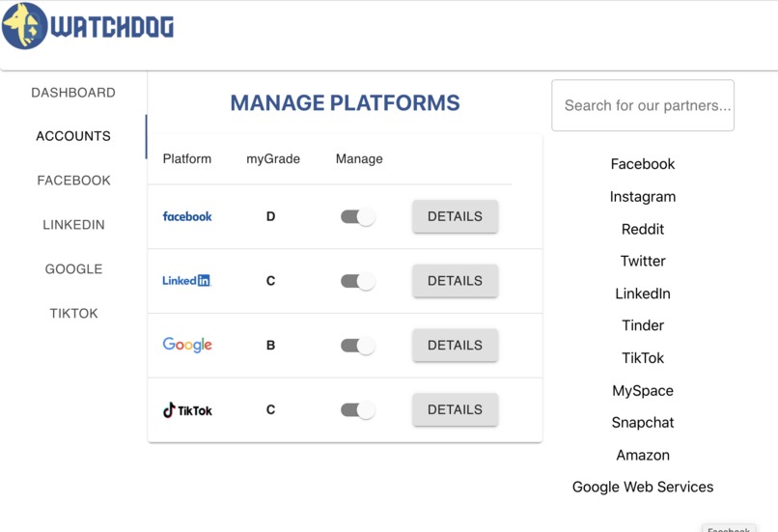Select the TikTok sidebar tab
The width and height of the screenshot is (778, 532).
pyautogui.click(x=73, y=313)
